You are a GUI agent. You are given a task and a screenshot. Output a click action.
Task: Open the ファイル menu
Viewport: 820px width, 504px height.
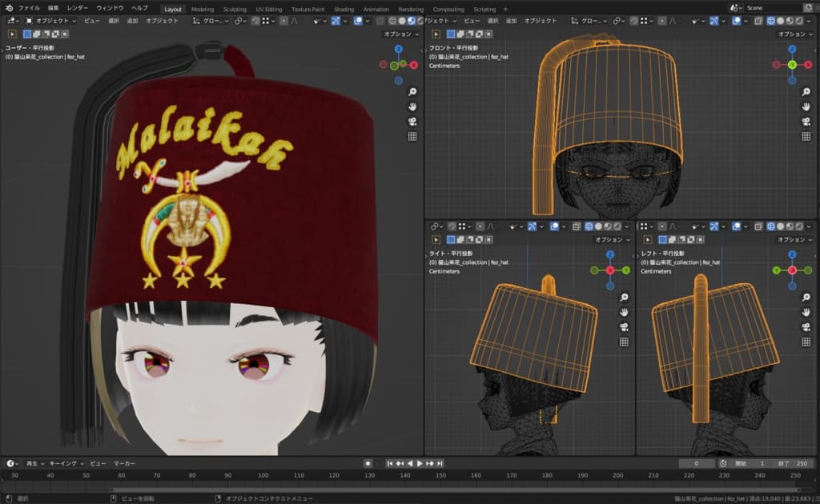29,8
